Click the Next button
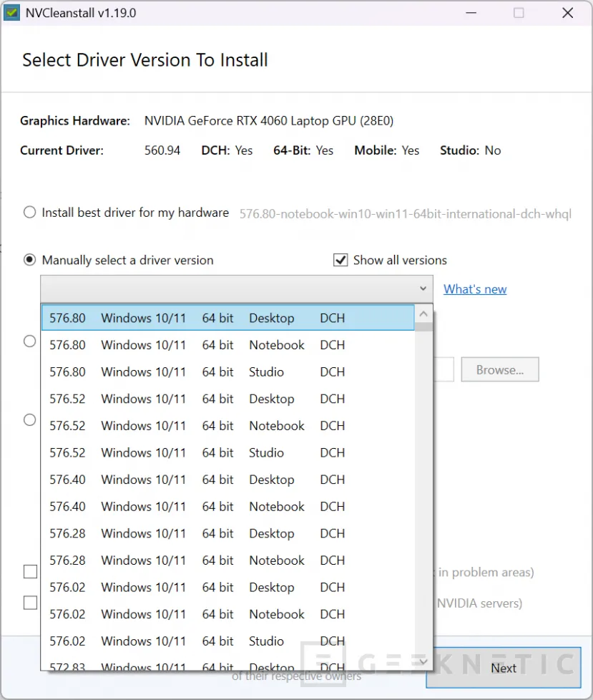Image resolution: width=593 pixels, height=700 pixels. (503, 668)
